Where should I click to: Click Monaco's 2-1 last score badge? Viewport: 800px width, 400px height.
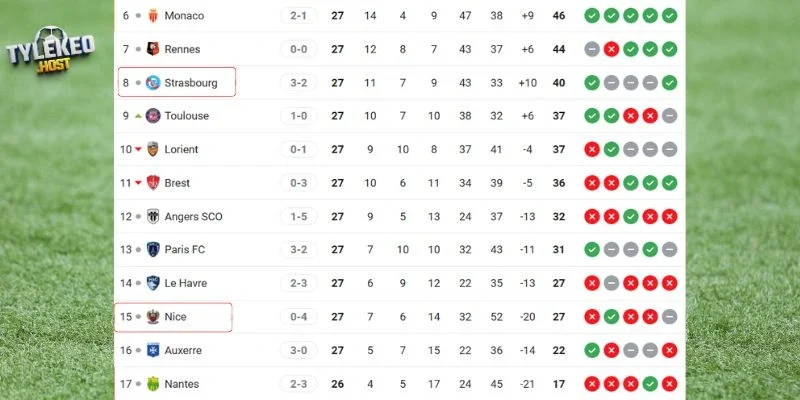click(x=299, y=16)
